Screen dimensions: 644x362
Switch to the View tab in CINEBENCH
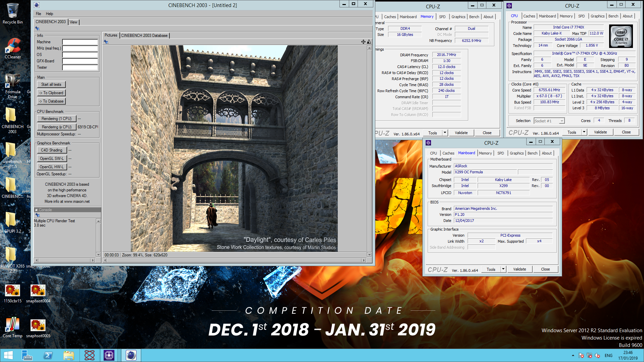coord(73,22)
